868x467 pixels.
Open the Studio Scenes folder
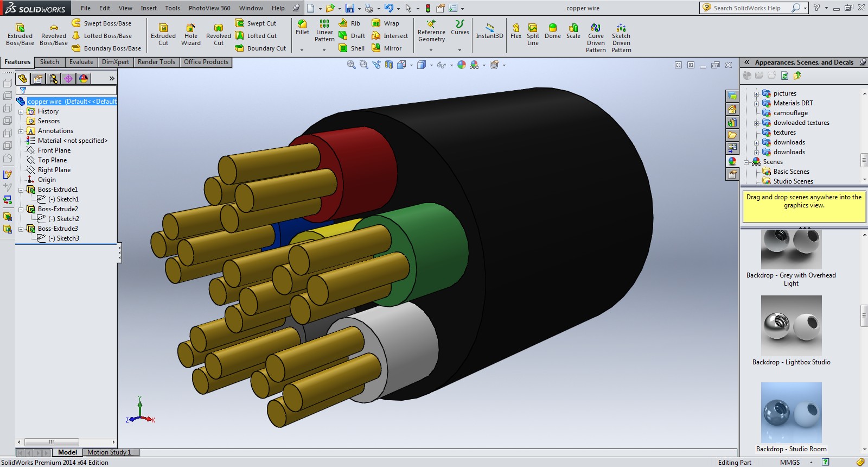click(x=788, y=181)
